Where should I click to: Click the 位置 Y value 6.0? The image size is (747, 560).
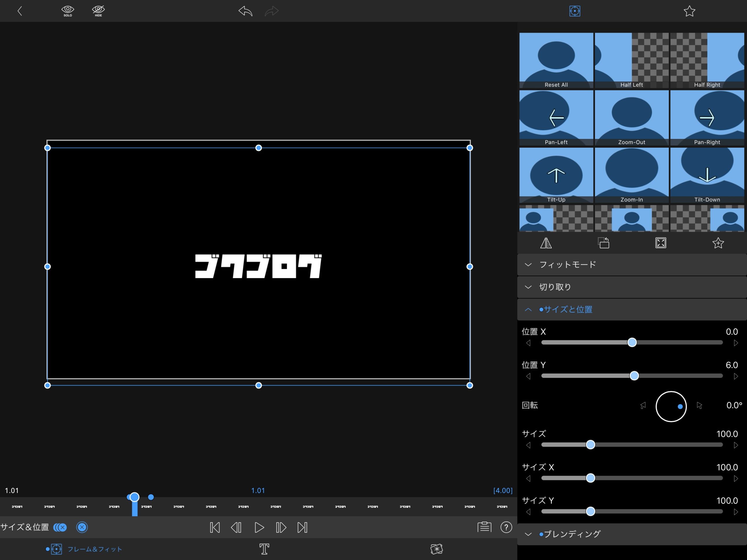pos(732,365)
